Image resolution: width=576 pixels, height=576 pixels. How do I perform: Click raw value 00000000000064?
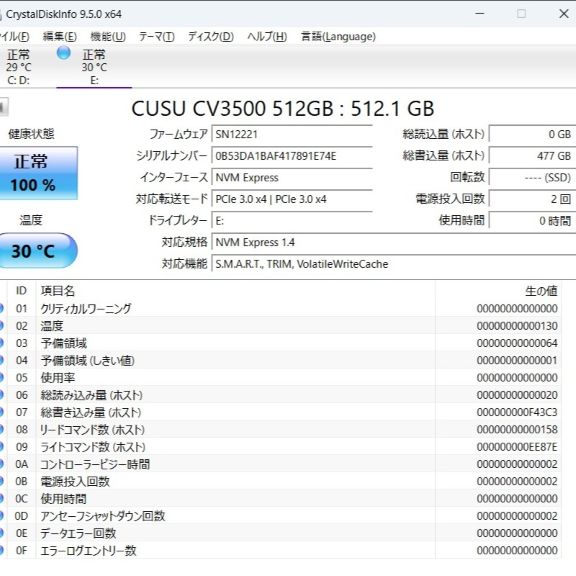(x=517, y=343)
